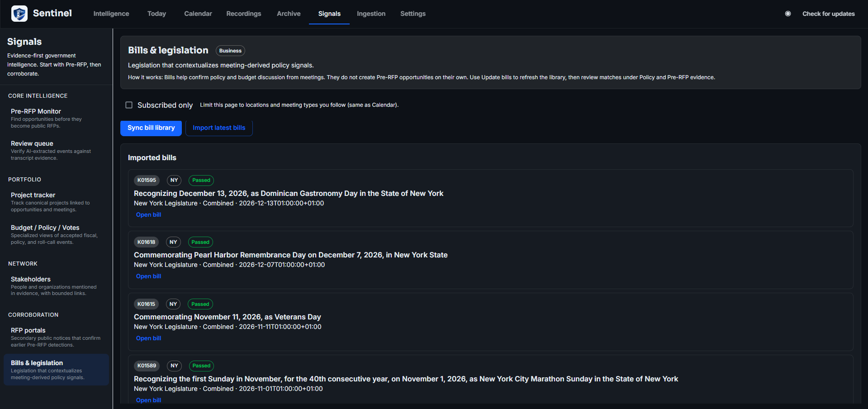Click the K01589 bill number badge

point(147,366)
